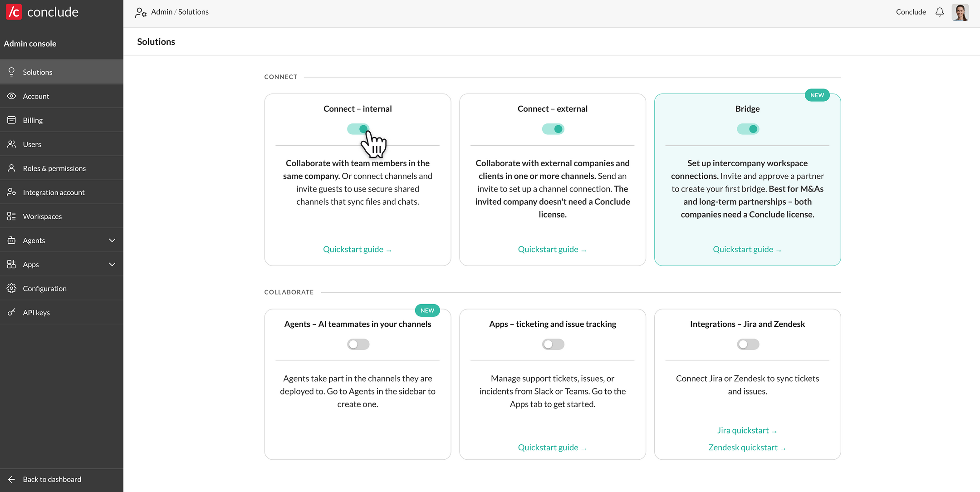Open Quickstart guide for Connect – external

click(x=553, y=249)
